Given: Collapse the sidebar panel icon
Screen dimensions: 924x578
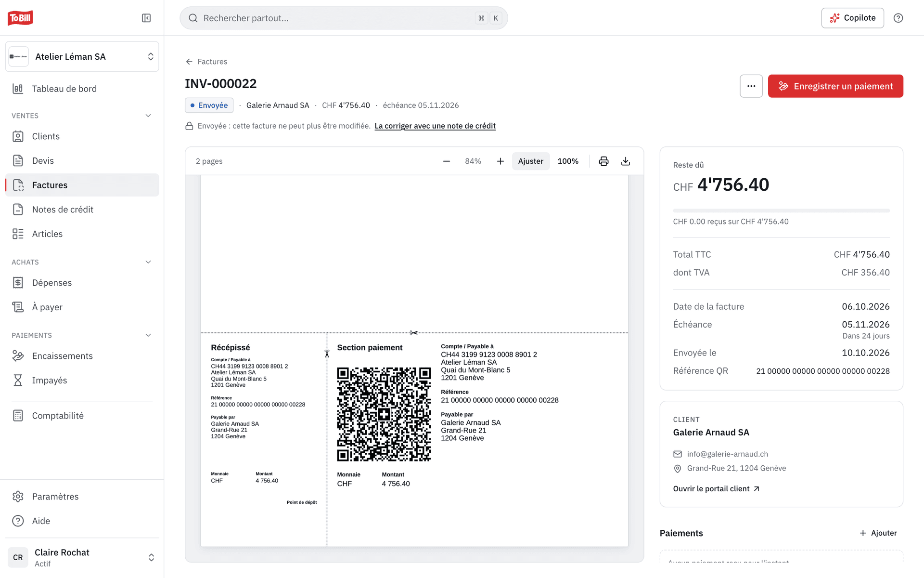Looking at the screenshot, I should (x=146, y=18).
